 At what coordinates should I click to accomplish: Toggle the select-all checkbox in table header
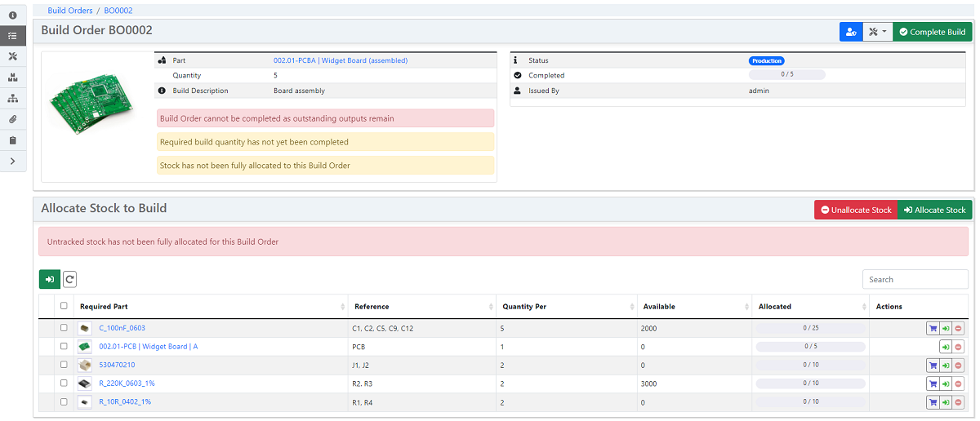click(x=64, y=307)
